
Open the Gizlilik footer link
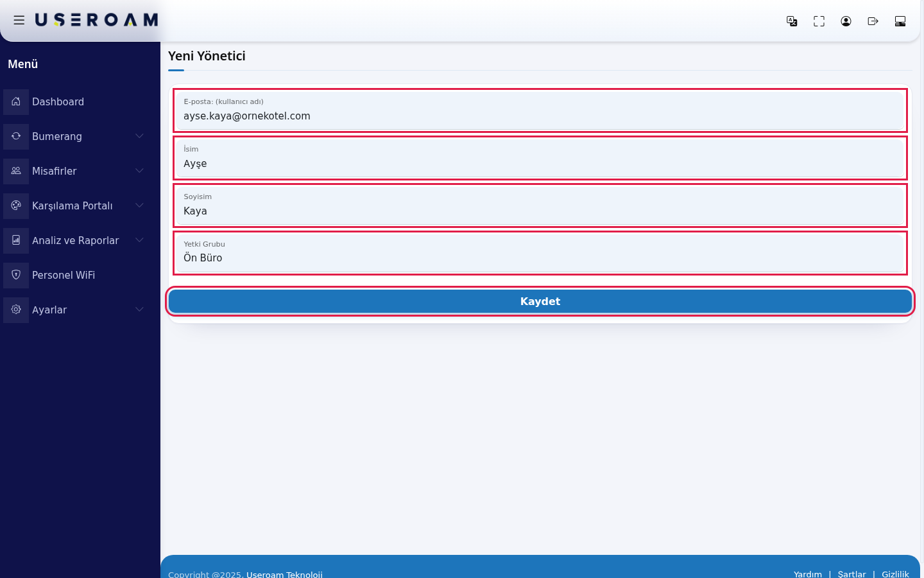[x=895, y=574]
